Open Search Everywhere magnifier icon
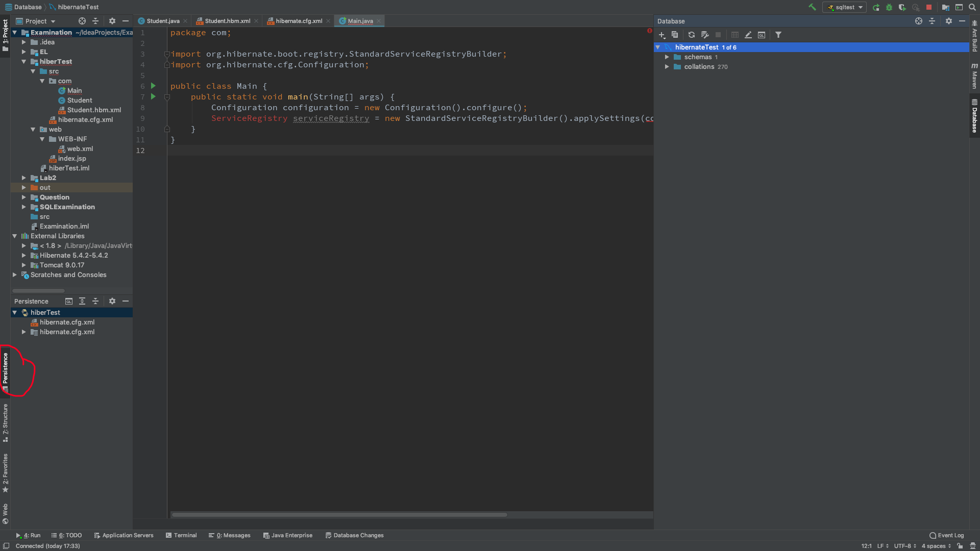The image size is (980, 551). pos(972,7)
